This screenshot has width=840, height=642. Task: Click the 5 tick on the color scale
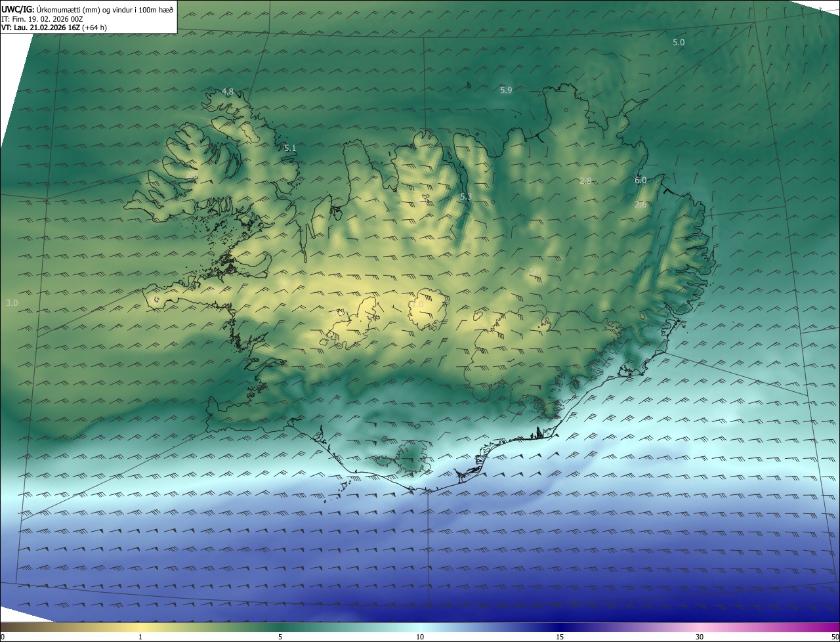coord(280,637)
